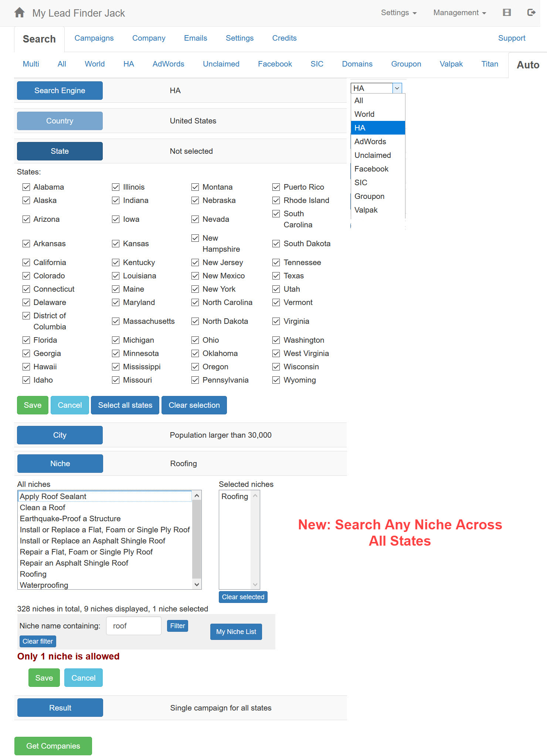Click scroll-down arrow of All niches list
The image size is (547, 756).
click(x=197, y=584)
